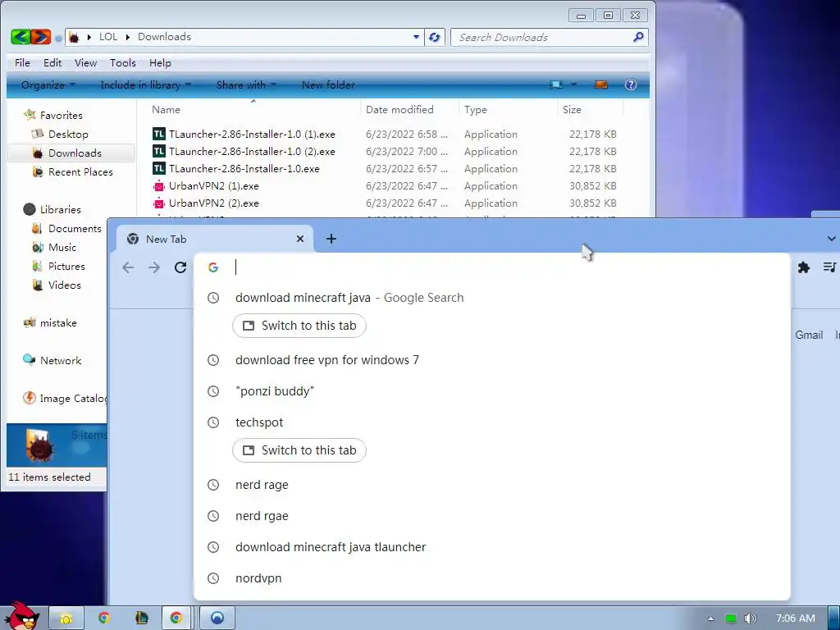The height and width of the screenshot is (630, 840).
Task: Select Desktop in Favorites
Action: coord(68,134)
